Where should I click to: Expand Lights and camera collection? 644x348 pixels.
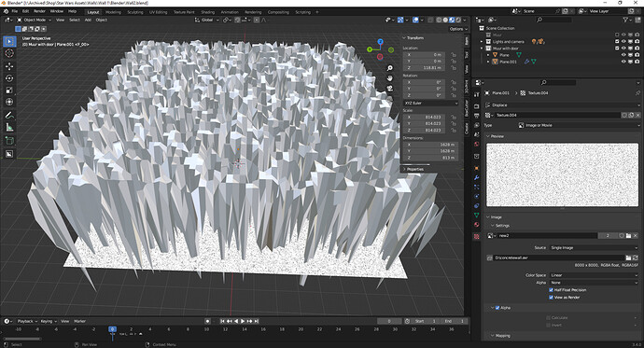tap(482, 41)
